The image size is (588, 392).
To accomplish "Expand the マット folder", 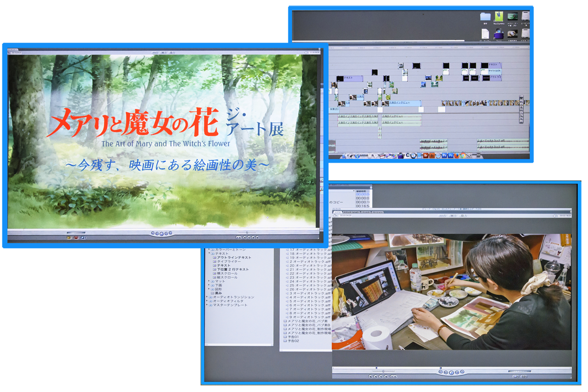I will pyautogui.click(x=209, y=281).
